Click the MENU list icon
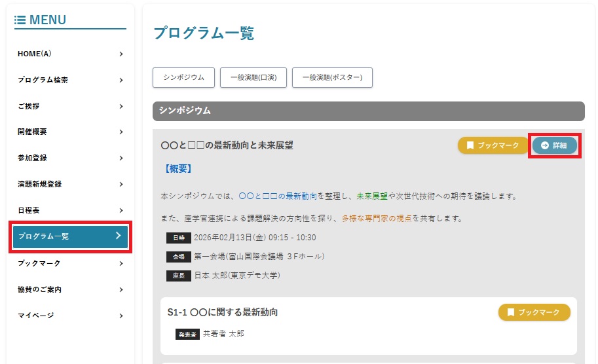The image size is (598, 364). 20,20
